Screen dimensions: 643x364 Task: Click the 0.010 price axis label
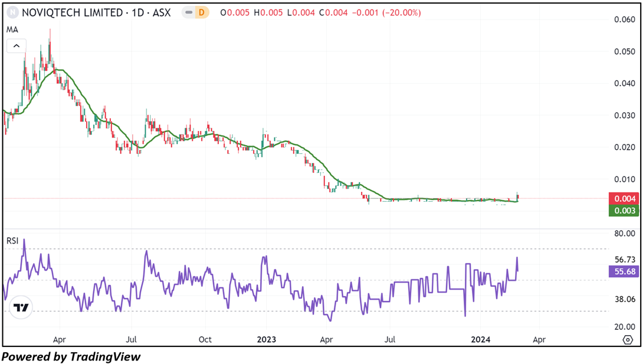pos(625,179)
